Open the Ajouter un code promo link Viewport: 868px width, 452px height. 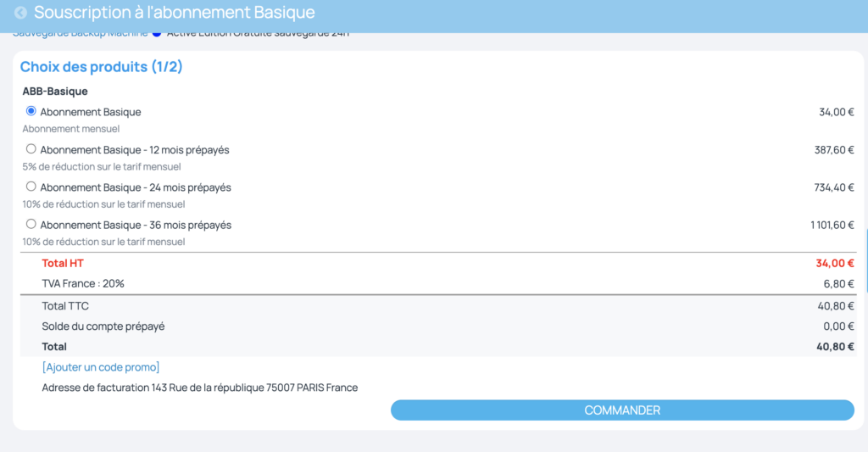pos(101,367)
